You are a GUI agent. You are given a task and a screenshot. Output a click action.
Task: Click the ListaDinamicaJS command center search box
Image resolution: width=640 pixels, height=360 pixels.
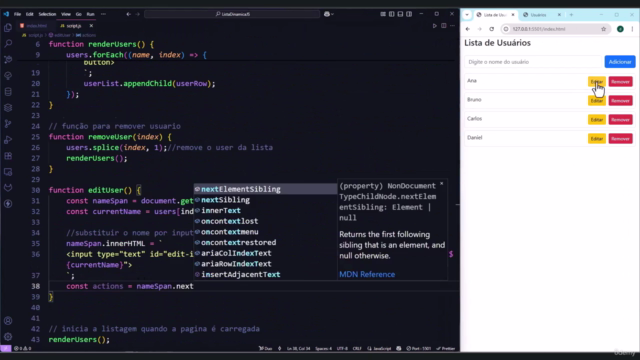coord(232,14)
